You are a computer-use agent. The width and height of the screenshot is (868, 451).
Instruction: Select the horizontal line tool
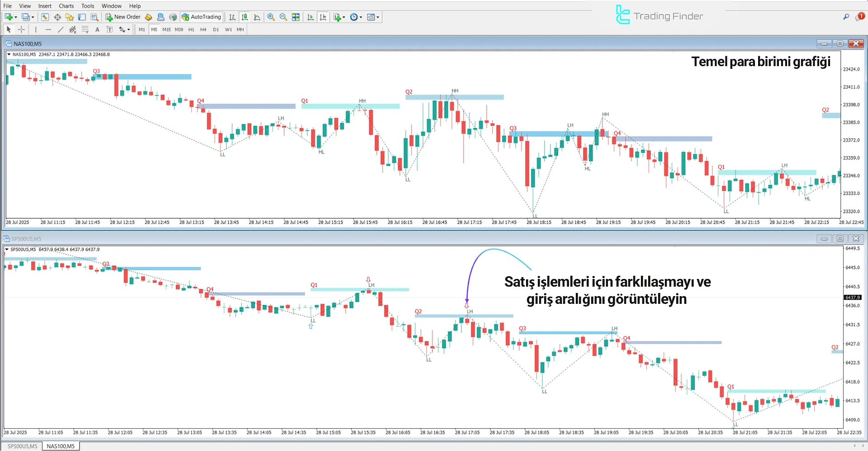tap(48, 29)
